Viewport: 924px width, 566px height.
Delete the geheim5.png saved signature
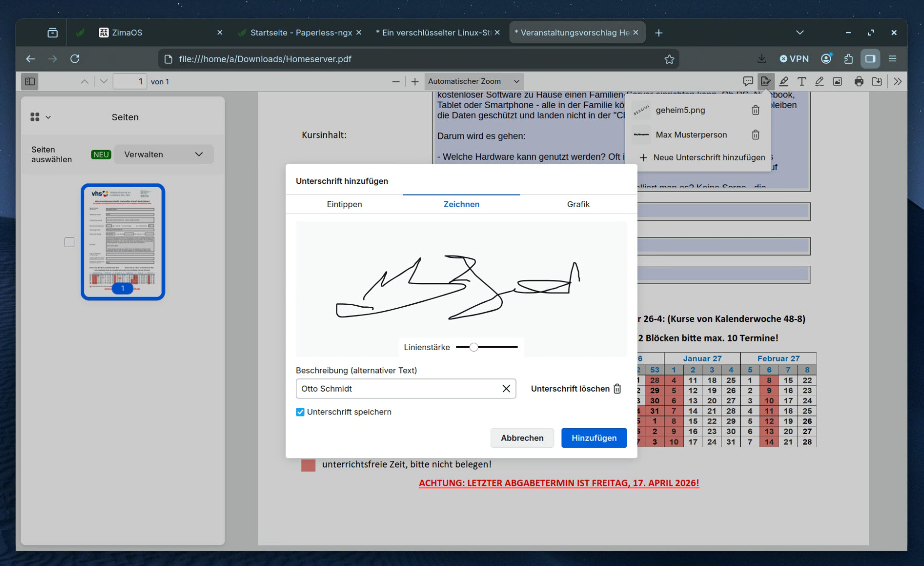point(755,110)
